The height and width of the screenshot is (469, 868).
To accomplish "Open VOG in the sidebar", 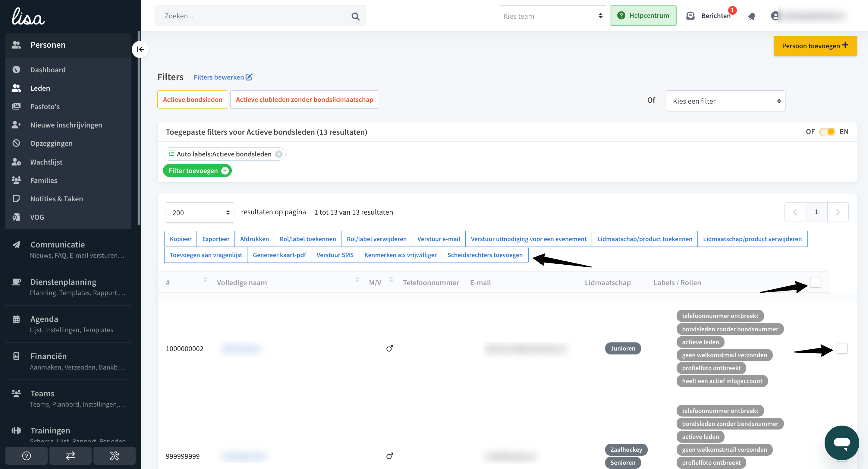I will (x=68, y=217).
